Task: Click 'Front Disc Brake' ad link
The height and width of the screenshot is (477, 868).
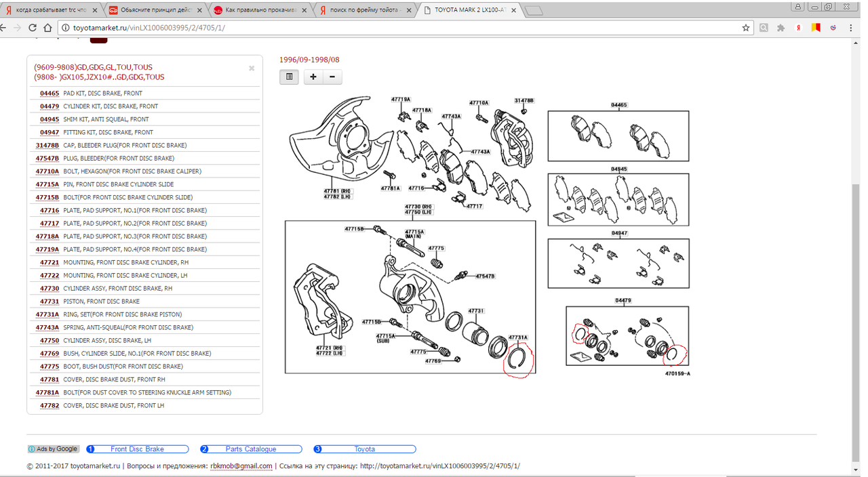Action: pos(137,449)
